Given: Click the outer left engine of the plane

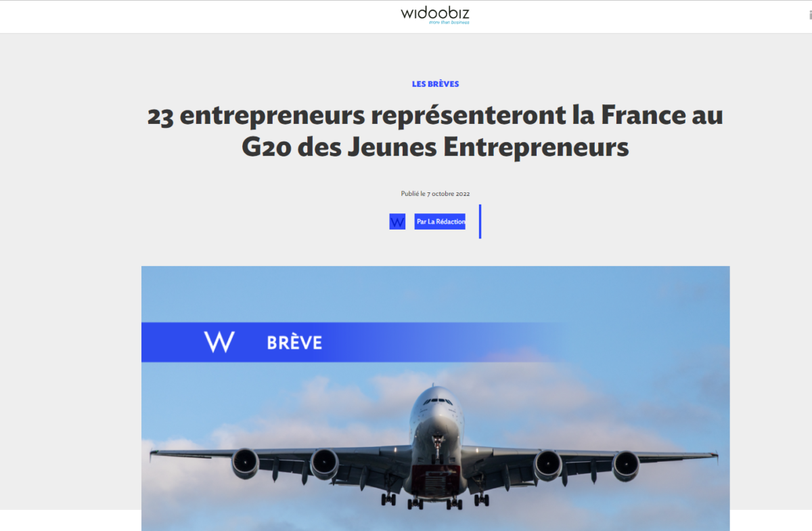Looking at the screenshot, I should (x=245, y=464).
